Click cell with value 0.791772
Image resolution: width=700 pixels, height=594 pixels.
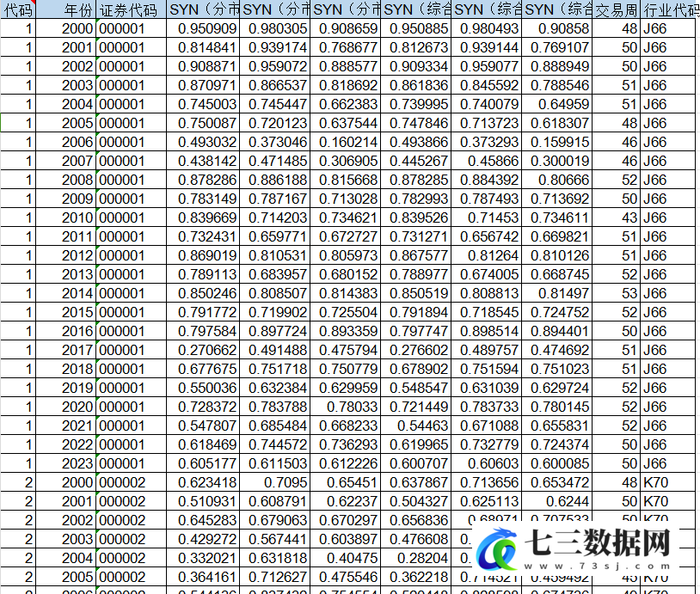pos(203,312)
